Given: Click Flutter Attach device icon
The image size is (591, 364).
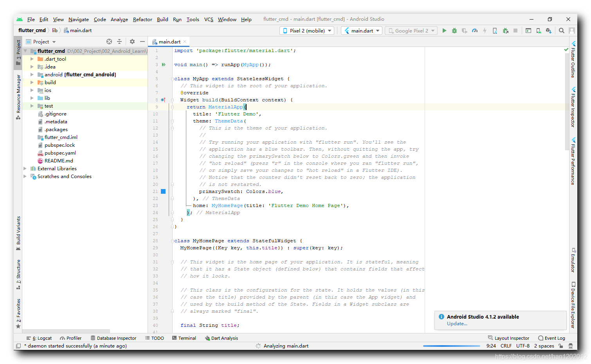Looking at the screenshot, I should [495, 31].
